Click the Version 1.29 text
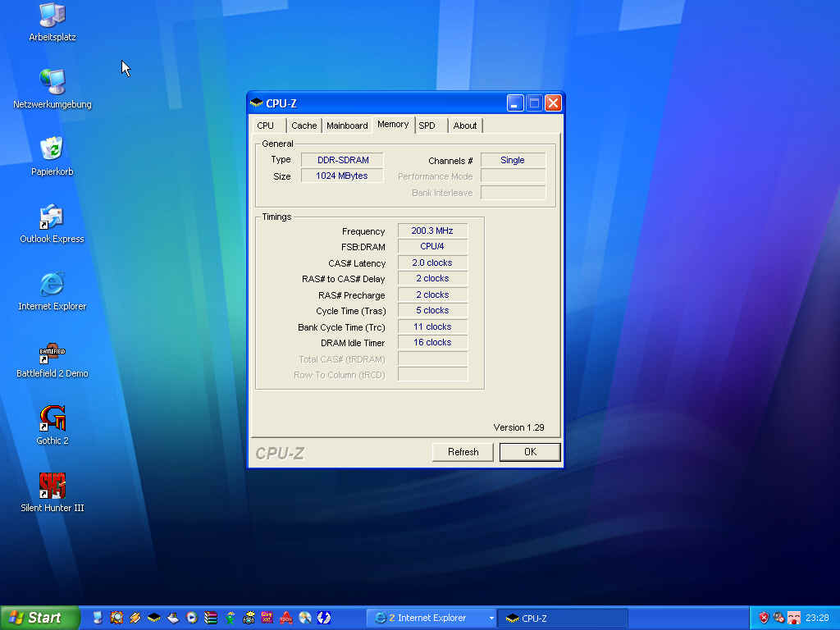Image resolution: width=840 pixels, height=630 pixels. tap(518, 427)
